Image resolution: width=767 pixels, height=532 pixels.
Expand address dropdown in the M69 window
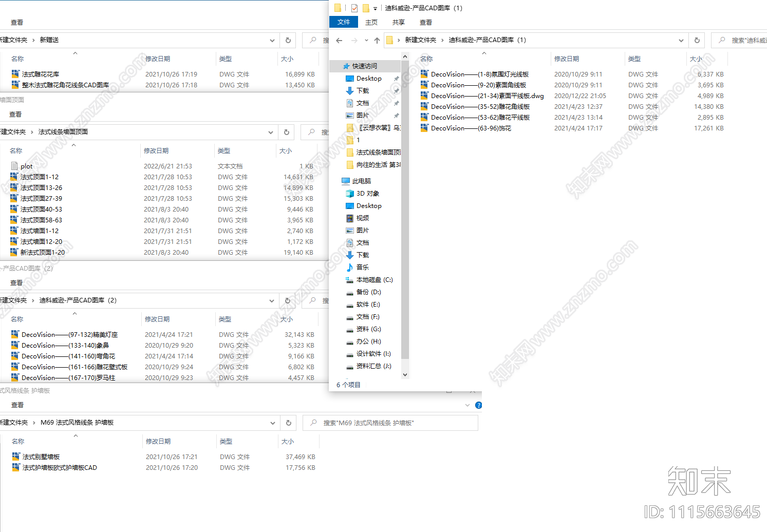coord(273,423)
